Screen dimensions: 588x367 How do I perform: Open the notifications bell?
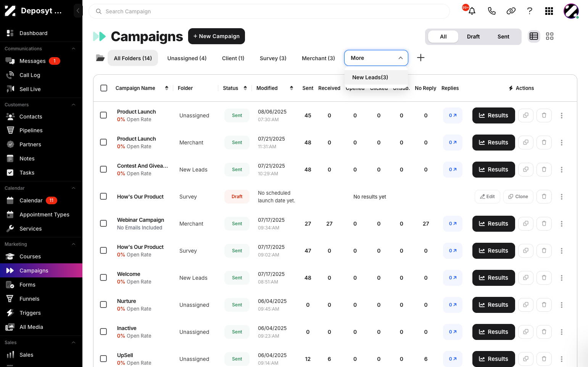(472, 11)
